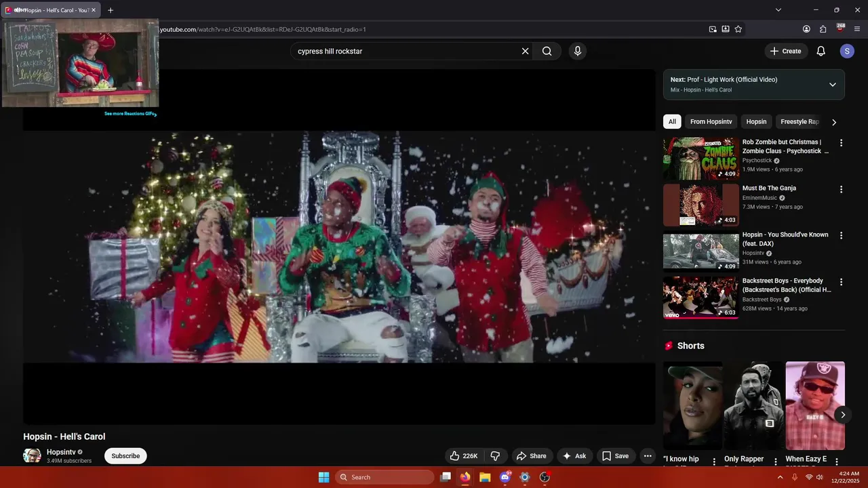Open the 'When Eazy E' Short thumbnail
Viewport: 868px width, 488px height.
tap(815, 405)
